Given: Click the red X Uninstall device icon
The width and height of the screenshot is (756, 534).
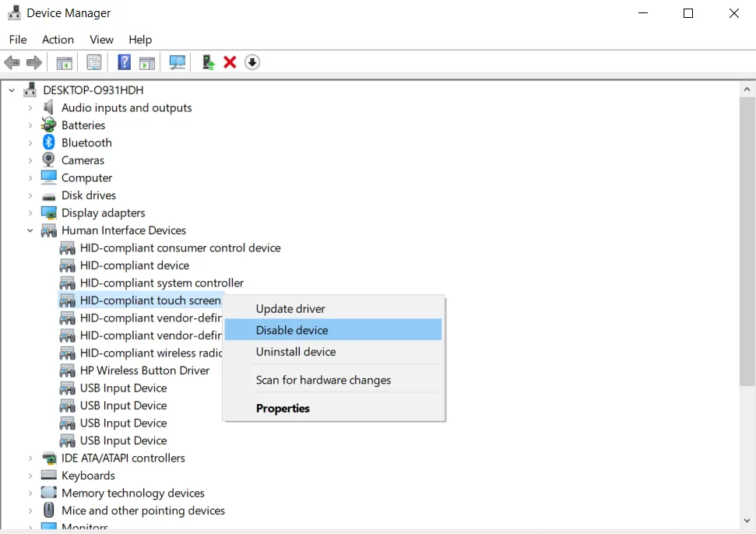Looking at the screenshot, I should (x=230, y=62).
